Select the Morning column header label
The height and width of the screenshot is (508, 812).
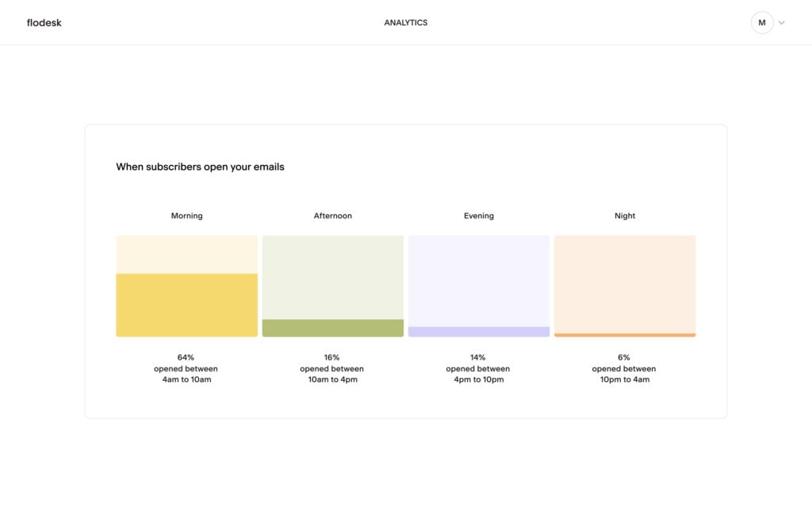click(186, 215)
